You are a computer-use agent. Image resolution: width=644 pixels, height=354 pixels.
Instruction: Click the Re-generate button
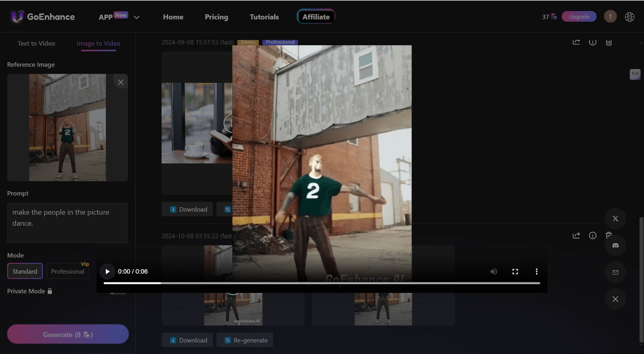pos(245,340)
